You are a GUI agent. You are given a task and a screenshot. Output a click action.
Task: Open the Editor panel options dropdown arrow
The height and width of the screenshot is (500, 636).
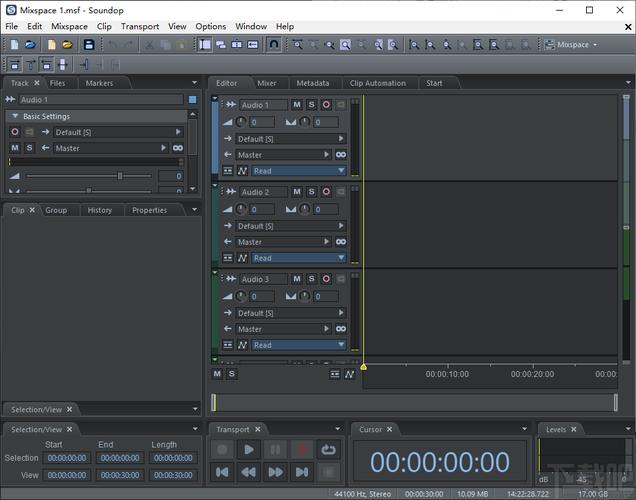tap(628, 83)
